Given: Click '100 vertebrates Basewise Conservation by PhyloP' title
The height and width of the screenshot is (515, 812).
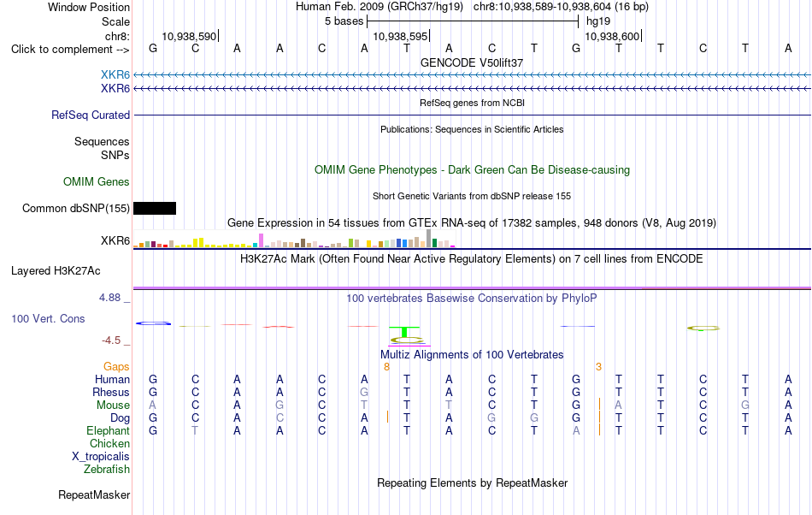Looking at the screenshot, I should click(x=472, y=298).
